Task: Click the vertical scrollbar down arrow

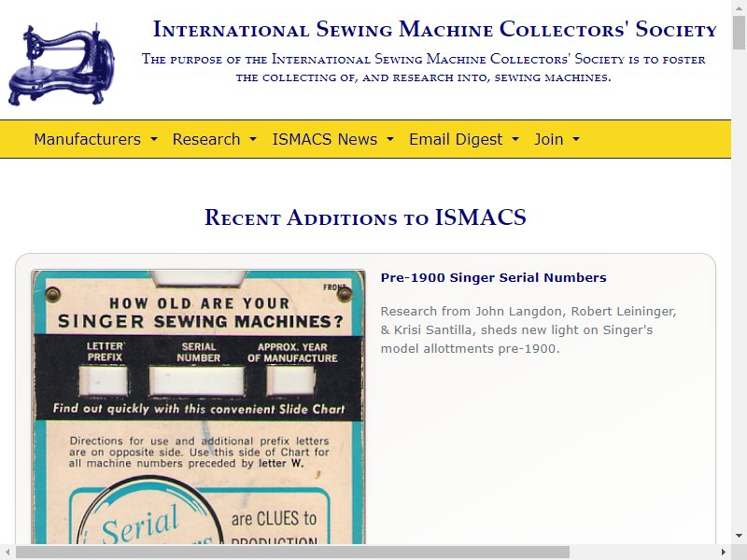Action: tap(739, 536)
